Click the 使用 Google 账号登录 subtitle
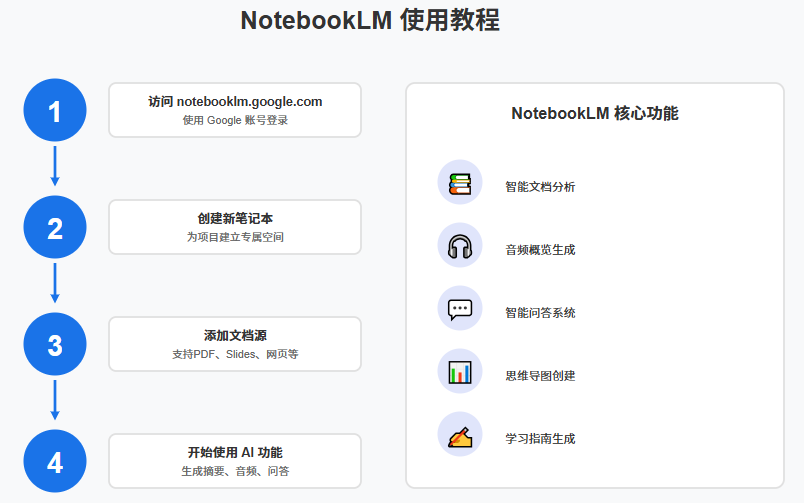The width and height of the screenshot is (804, 503). 235,120
